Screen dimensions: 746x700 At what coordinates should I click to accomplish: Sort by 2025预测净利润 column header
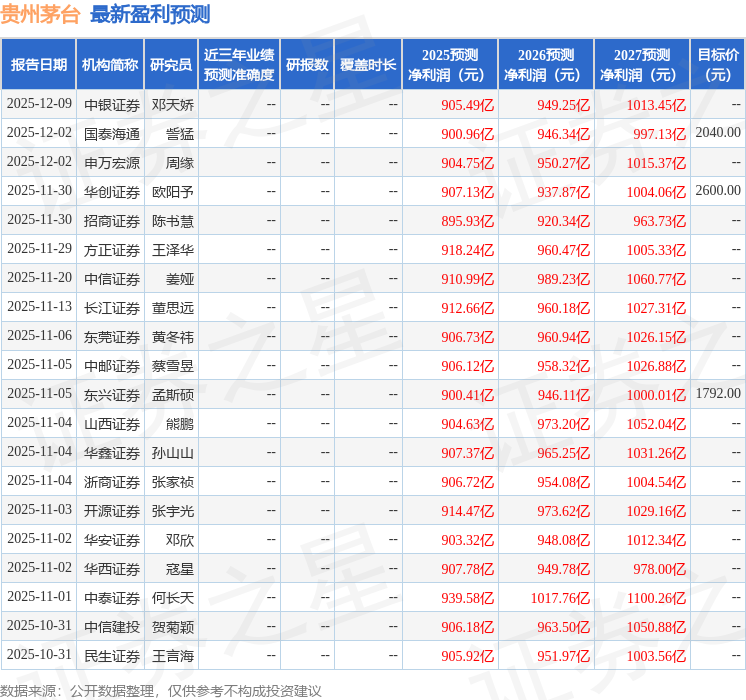pyautogui.click(x=450, y=65)
